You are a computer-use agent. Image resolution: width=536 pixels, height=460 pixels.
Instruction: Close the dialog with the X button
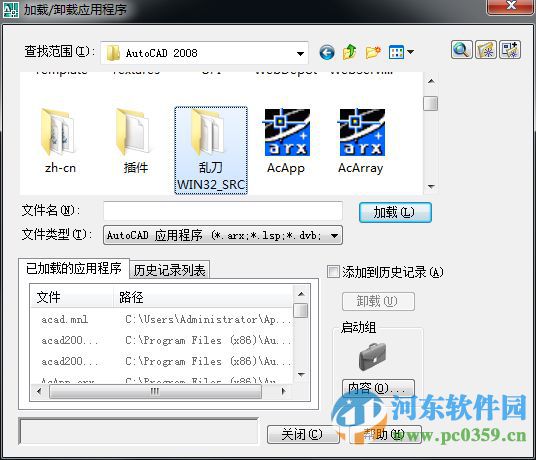pos(510,6)
